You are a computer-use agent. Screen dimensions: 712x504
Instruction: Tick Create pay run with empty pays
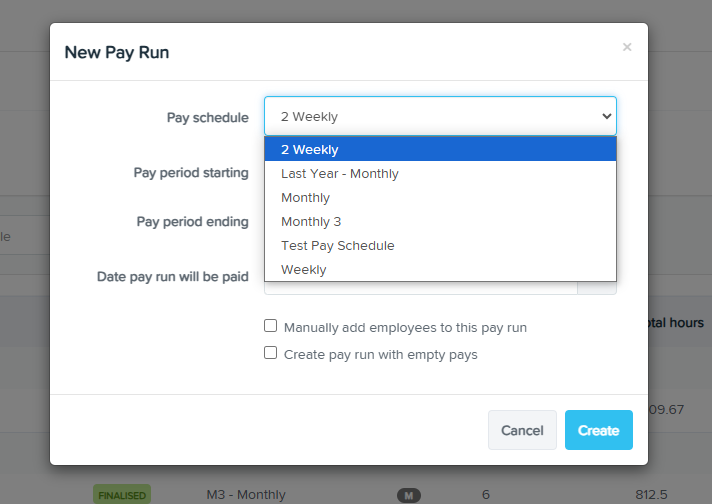(x=271, y=353)
